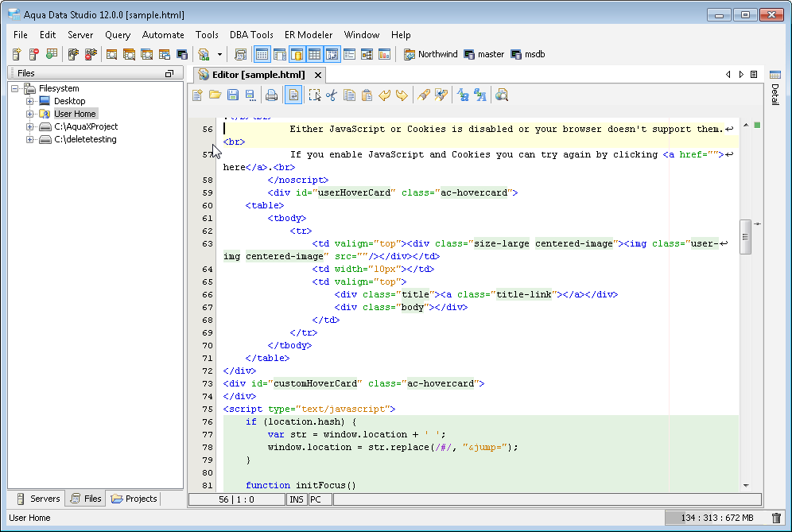792x532 pixels.
Task: Click the Save file icon in editor toolbar
Action: pos(233,95)
